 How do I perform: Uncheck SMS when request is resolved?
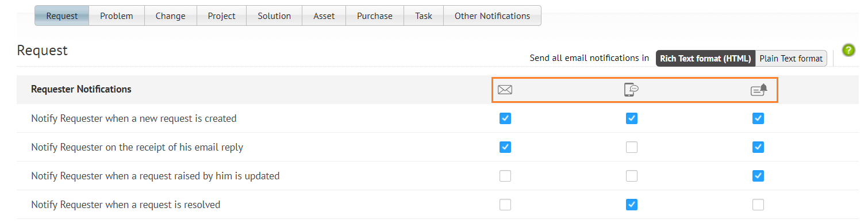[x=632, y=205]
